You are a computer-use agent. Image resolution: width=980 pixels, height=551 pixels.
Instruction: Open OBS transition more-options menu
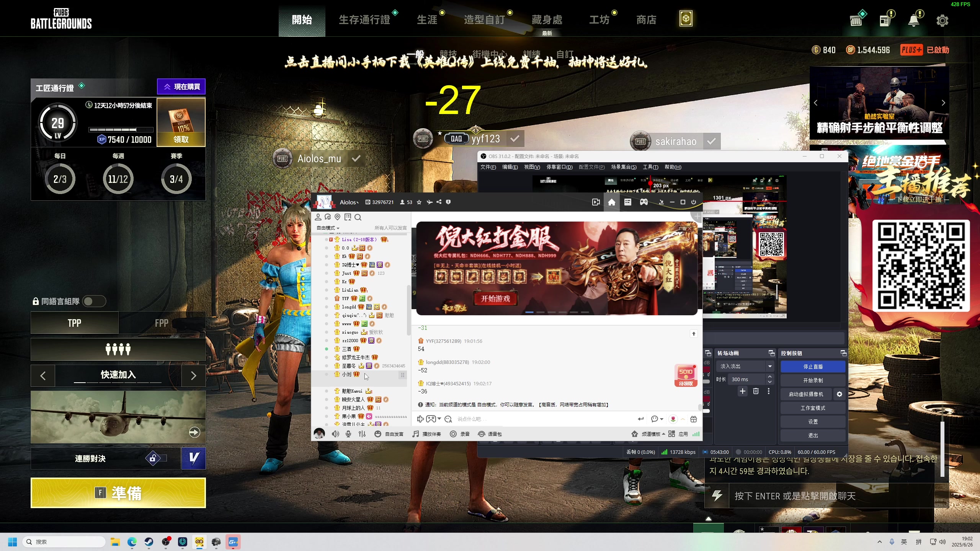pos(768,391)
